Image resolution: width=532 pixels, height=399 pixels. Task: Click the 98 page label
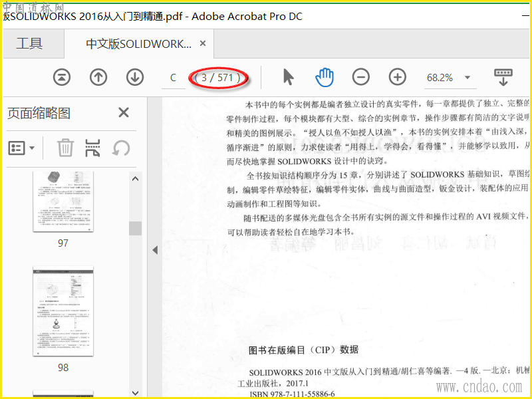(x=63, y=368)
